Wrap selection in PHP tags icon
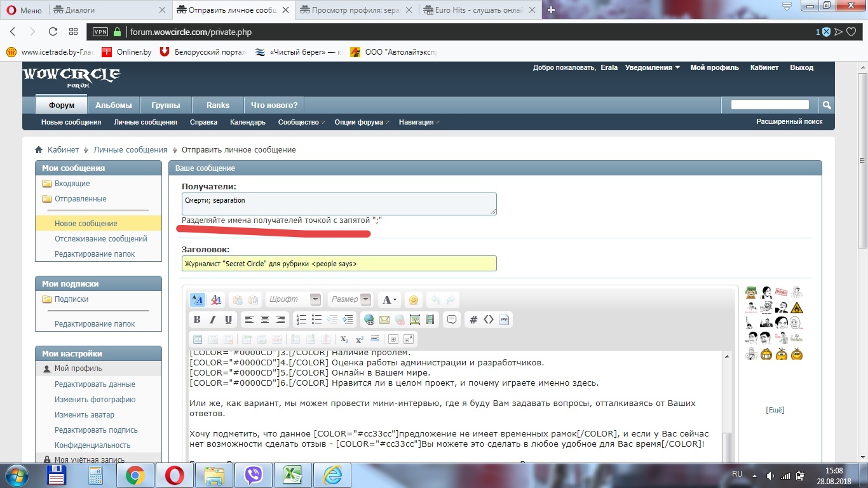 click(x=504, y=320)
